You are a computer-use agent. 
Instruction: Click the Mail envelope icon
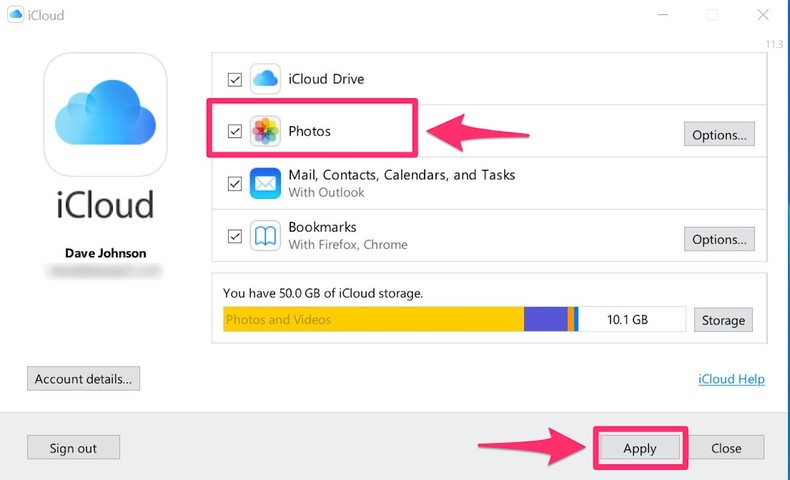click(x=265, y=184)
